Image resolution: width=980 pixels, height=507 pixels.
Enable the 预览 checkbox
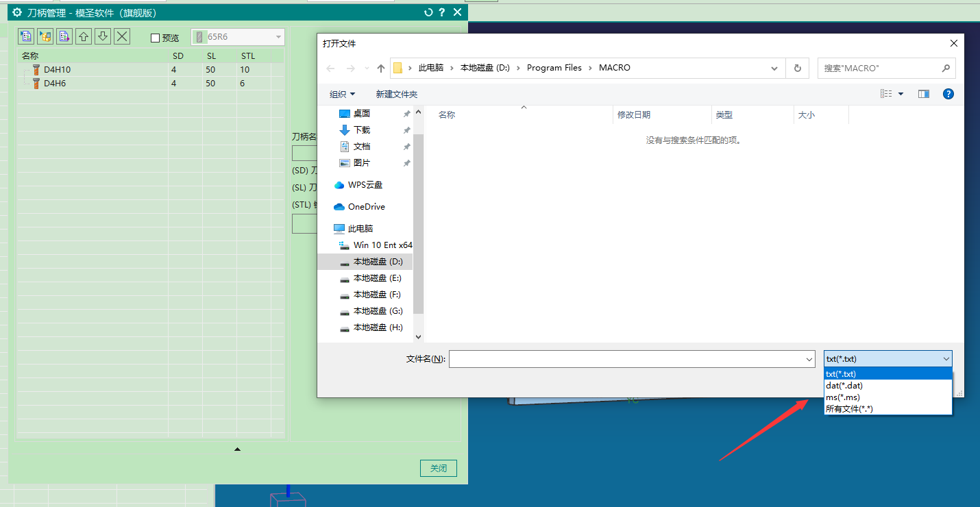pos(155,38)
